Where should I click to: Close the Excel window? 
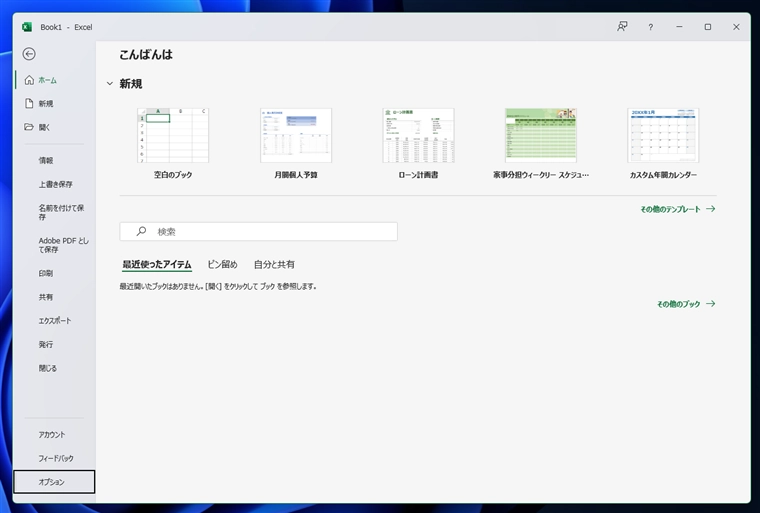tap(736, 27)
